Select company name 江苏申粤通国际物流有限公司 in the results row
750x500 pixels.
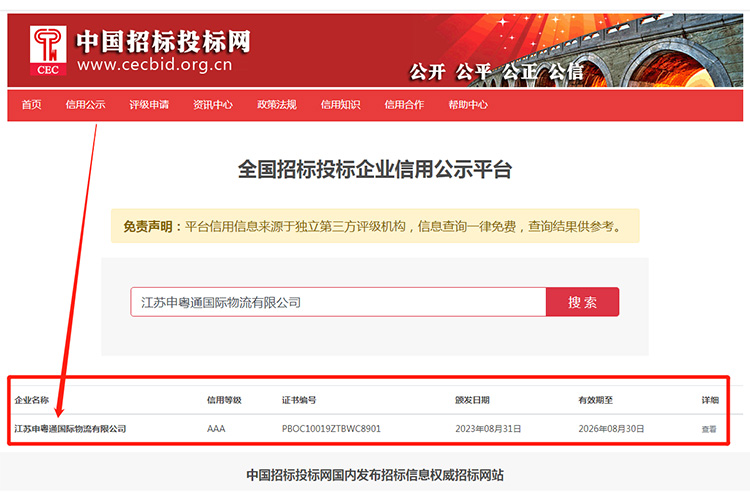[x=70, y=429]
